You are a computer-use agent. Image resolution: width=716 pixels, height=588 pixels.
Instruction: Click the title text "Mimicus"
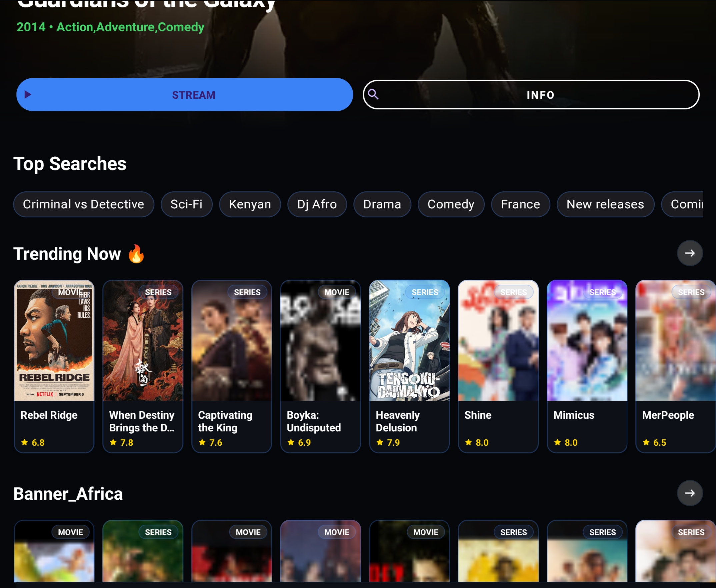574,415
